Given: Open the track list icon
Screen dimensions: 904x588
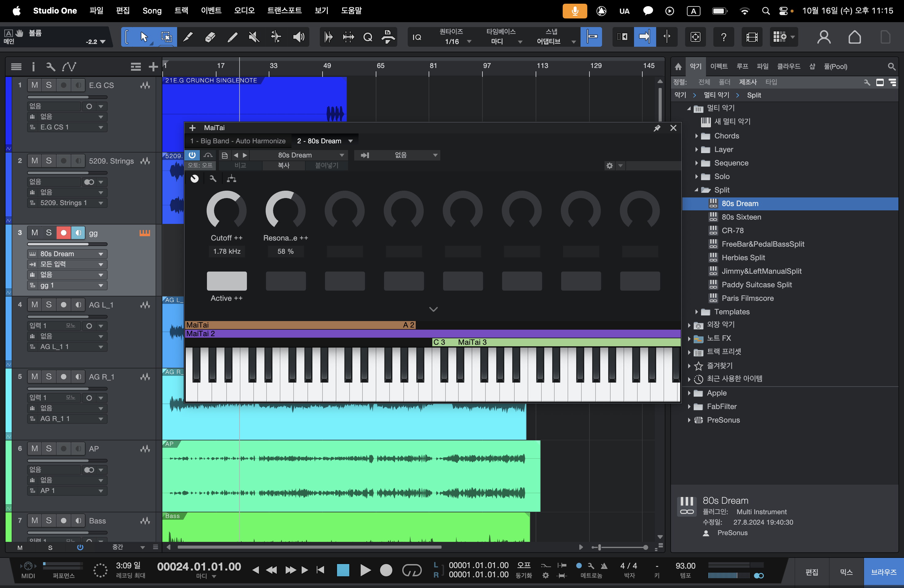Looking at the screenshot, I should click(16, 67).
